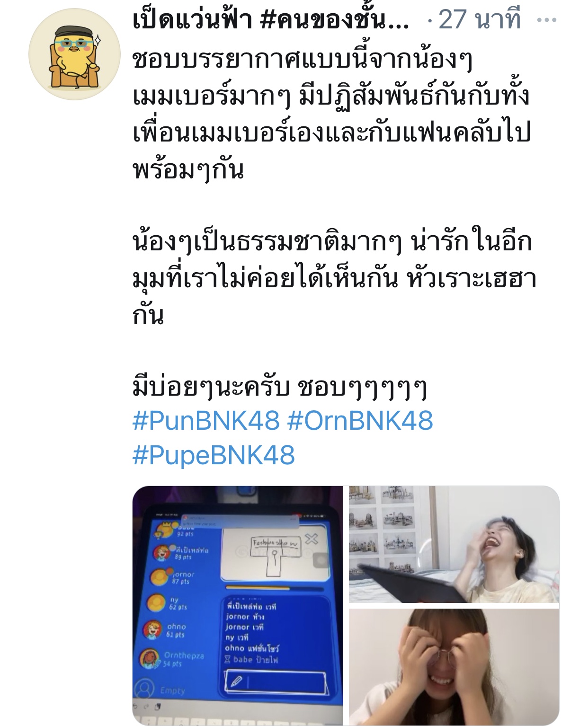This screenshot has width=588, height=726.
Task: Tap the jornor player avatar with 87 pts
Action: tap(159, 577)
